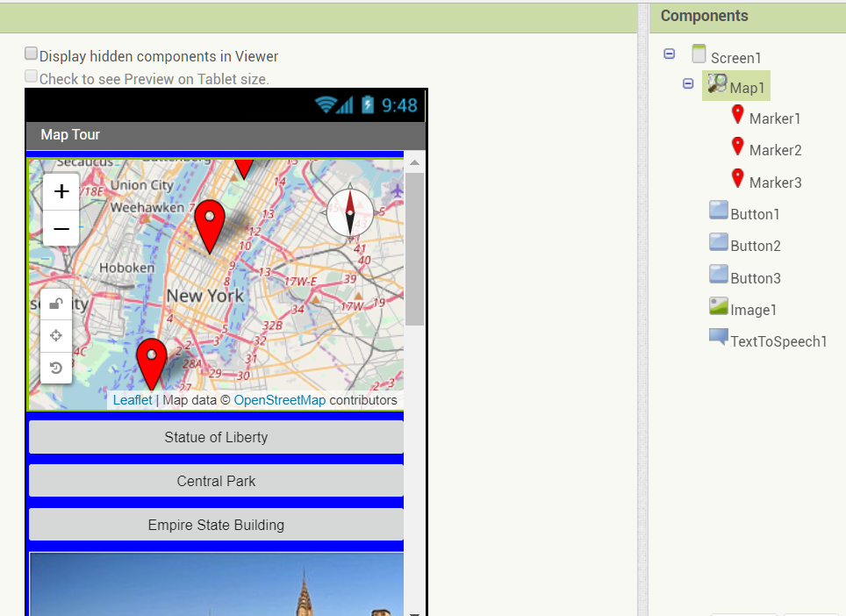Select Button1 in the Components tree

pyautogui.click(x=755, y=214)
